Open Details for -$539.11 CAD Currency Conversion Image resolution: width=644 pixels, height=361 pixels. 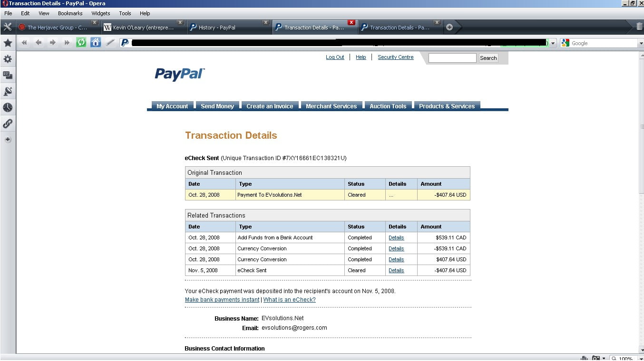point(396,248)
